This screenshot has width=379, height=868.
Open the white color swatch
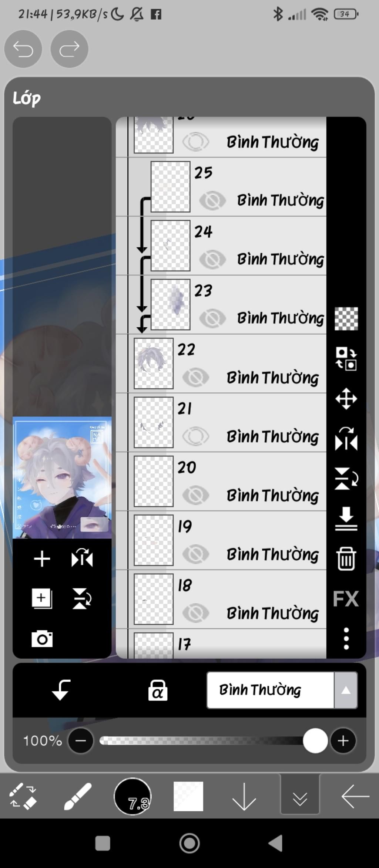click(x=188, y=796)
